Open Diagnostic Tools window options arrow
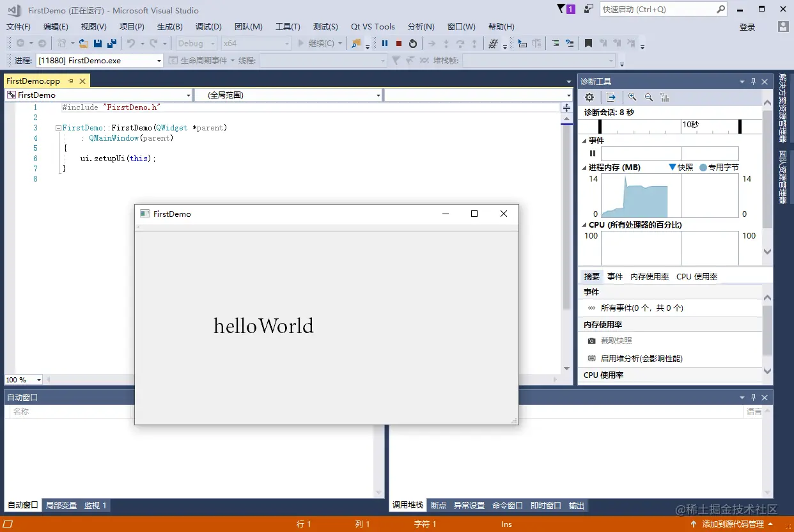Image resolution: width=794 pixels, height=532 pixels. 742,82
